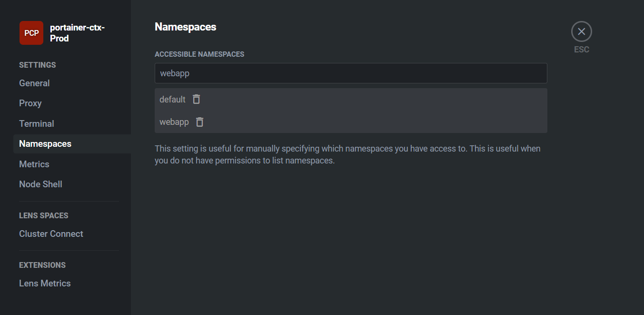Click the portainer-ctx-Prod cluster name
The height and width of the screenshot is (315, 644).
pyautogui.click(x=77, y=33)
